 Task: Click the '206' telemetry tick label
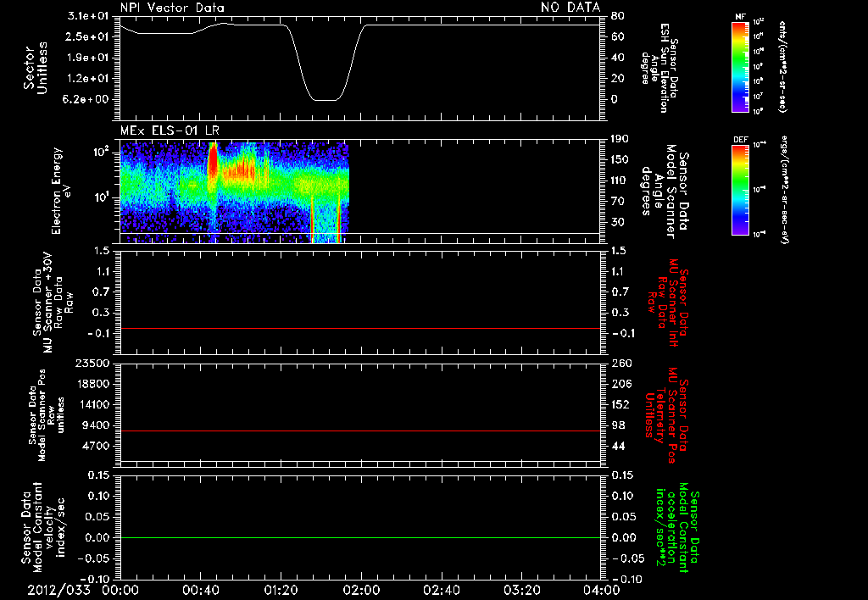click(x=621, y=384)
